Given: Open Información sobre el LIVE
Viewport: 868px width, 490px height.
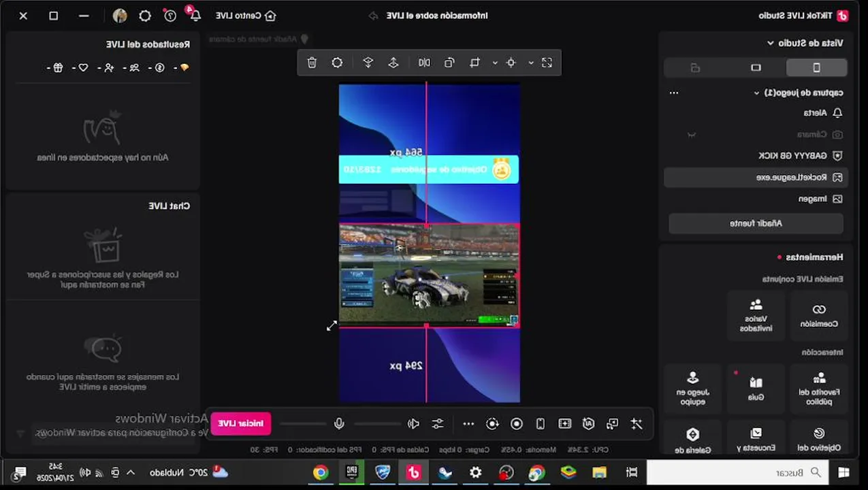Looking at the screenshot, I should [436, 16].
